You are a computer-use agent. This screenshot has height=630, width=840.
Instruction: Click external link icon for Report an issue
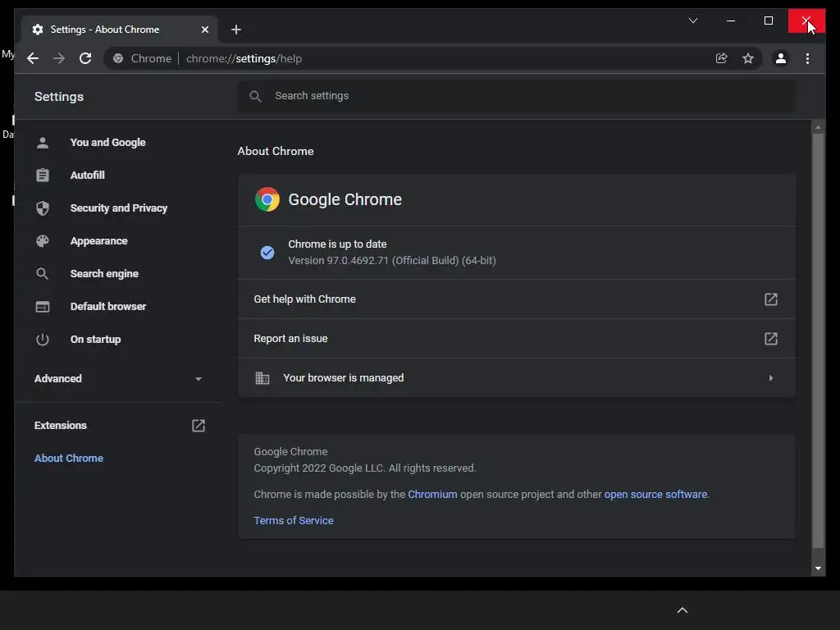pyautogui.click(x=770, y=339)
